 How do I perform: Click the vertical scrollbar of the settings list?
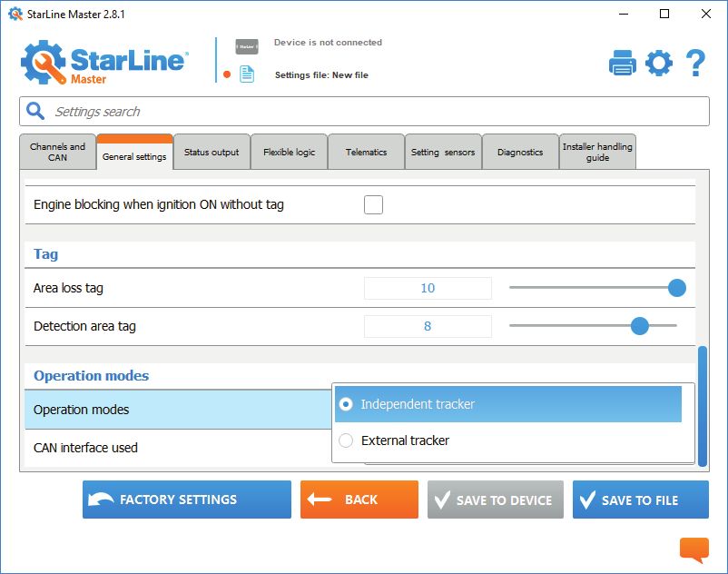click(702, 406)
